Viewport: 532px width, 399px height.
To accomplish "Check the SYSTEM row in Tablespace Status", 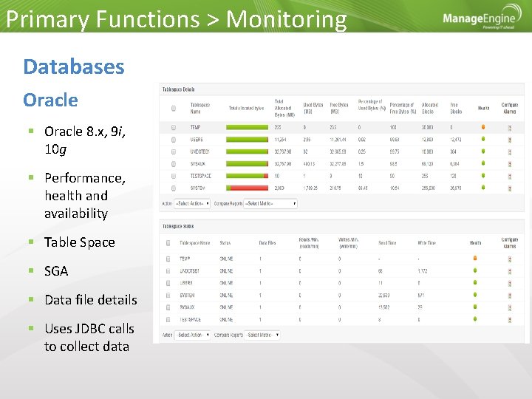I will [168, 295].
